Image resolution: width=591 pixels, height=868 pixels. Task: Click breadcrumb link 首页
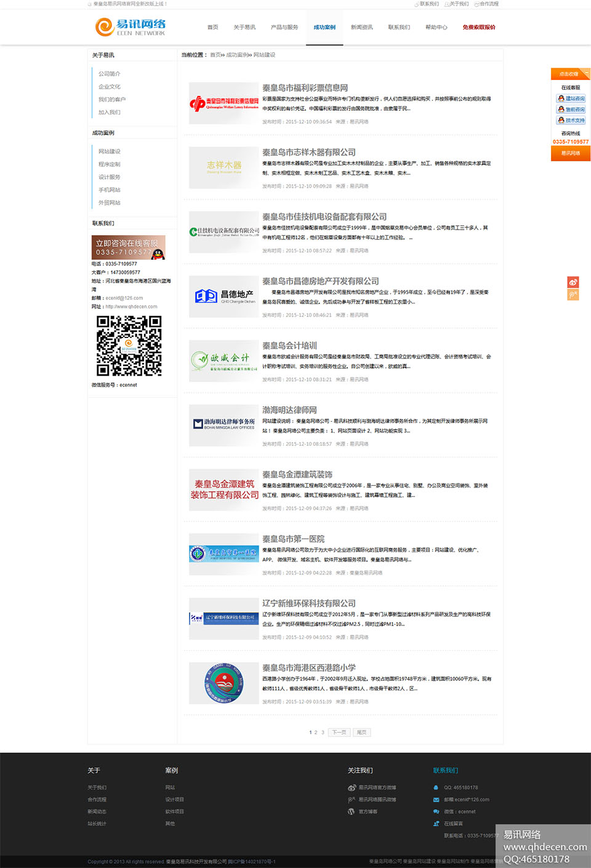click(215, 55)
